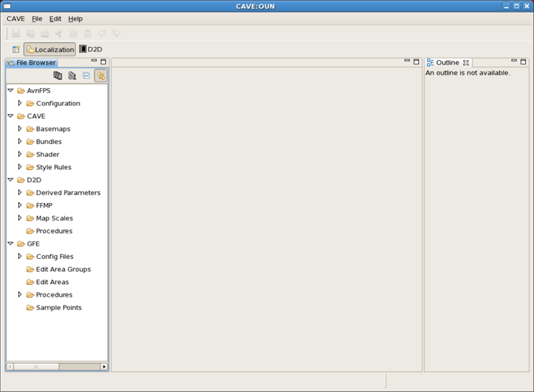
Task: Expand the Configuration folder
Action: tap(20, 103)
